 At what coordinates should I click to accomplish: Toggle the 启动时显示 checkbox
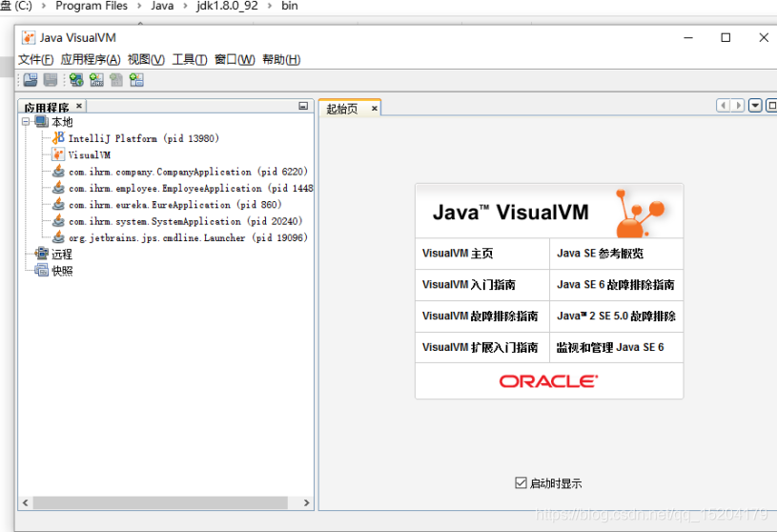point(521,482)
